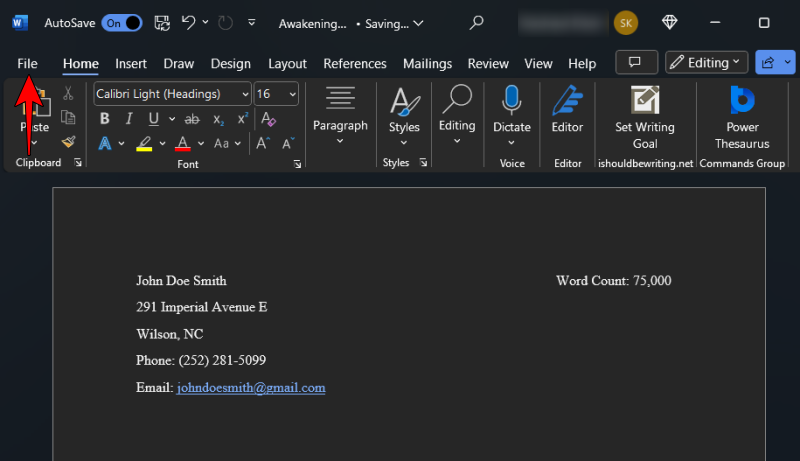Click the Set Writing Goal icon
The image size is (800, 461).
[x=644, y=101]
